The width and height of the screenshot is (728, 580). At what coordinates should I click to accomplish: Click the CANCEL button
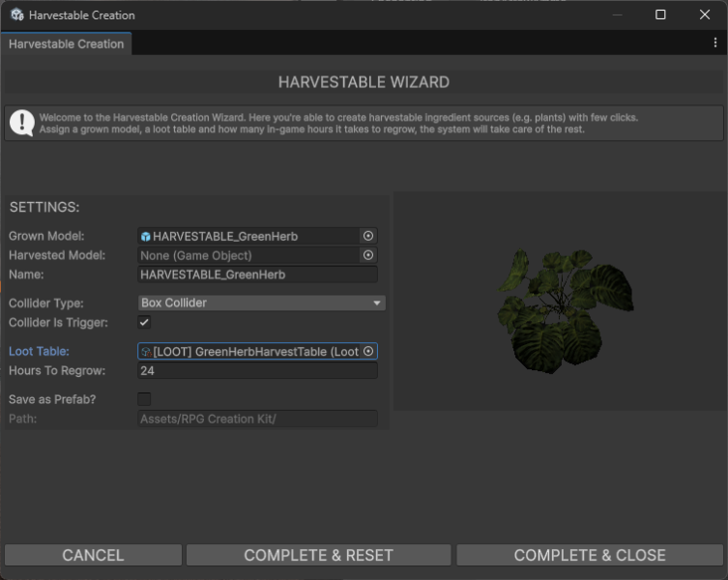[x=94, y=555]
